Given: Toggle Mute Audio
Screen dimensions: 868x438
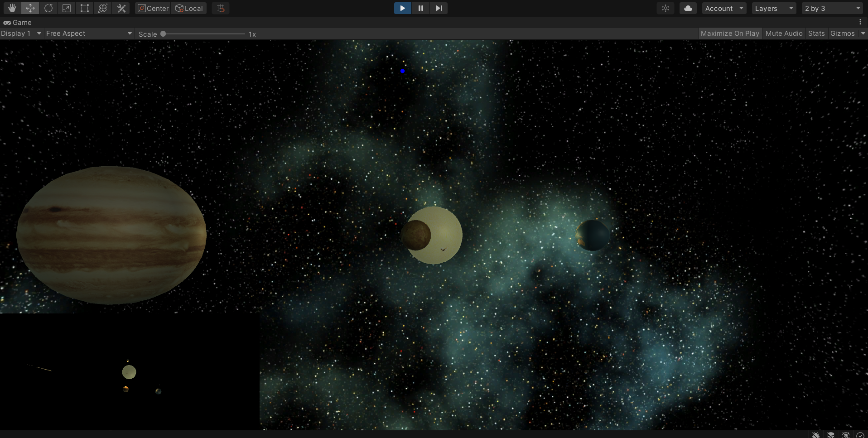Looking at the screenshot, I should tap(784, 34).
